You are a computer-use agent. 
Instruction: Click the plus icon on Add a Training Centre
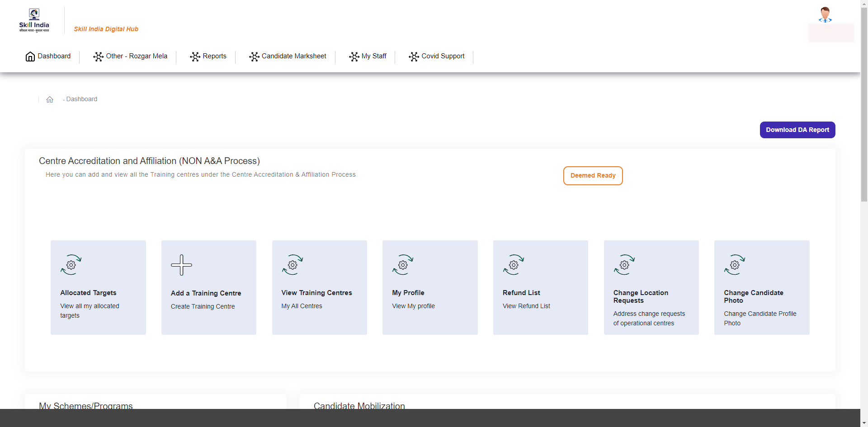coord(181,265)
